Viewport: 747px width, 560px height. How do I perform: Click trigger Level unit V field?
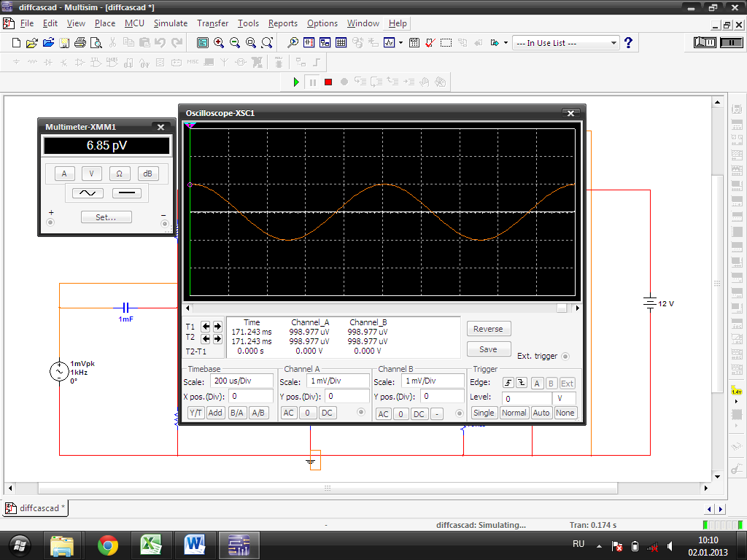pyautogui.click(x=565, y=398)
